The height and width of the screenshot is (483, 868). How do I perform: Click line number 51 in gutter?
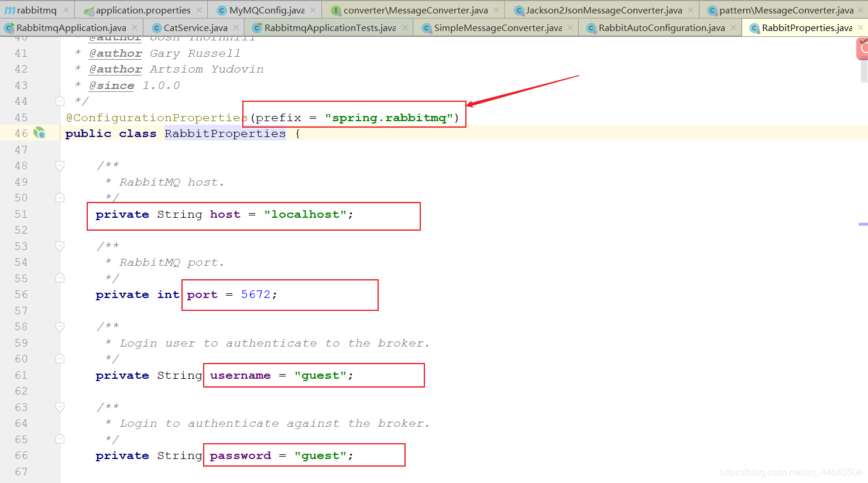[x=21, y=214]
